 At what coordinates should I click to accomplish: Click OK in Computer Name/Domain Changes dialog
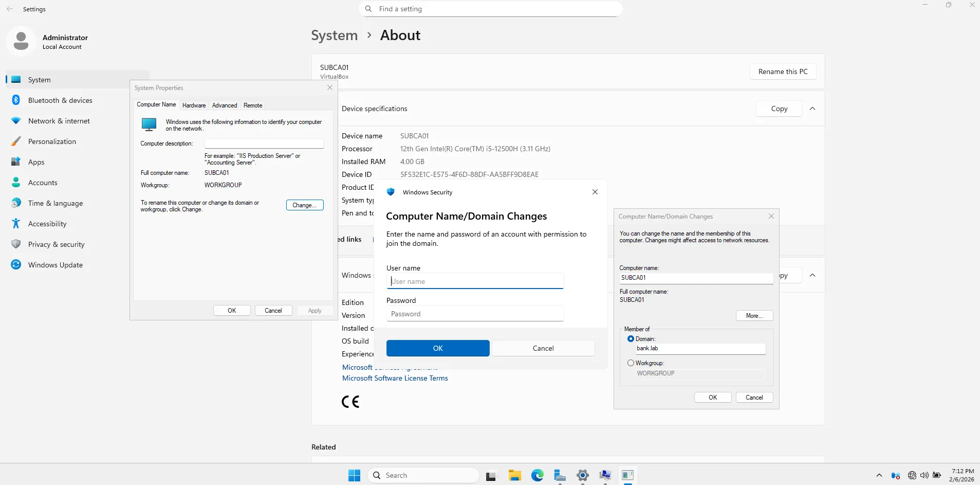click(713, 398)
